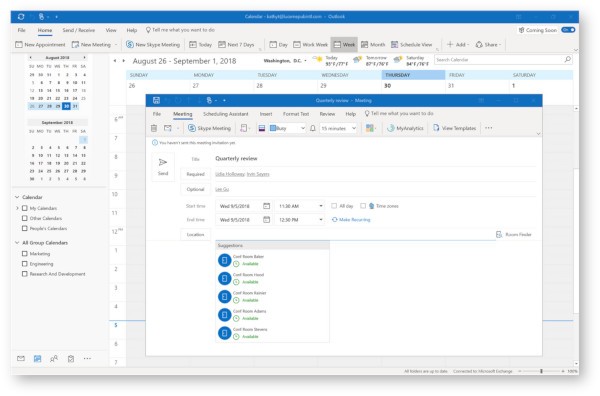Click the Make Recurring link
Image resolution: width=600 pixels, height=396 pixels.
(x=351, y=220)
